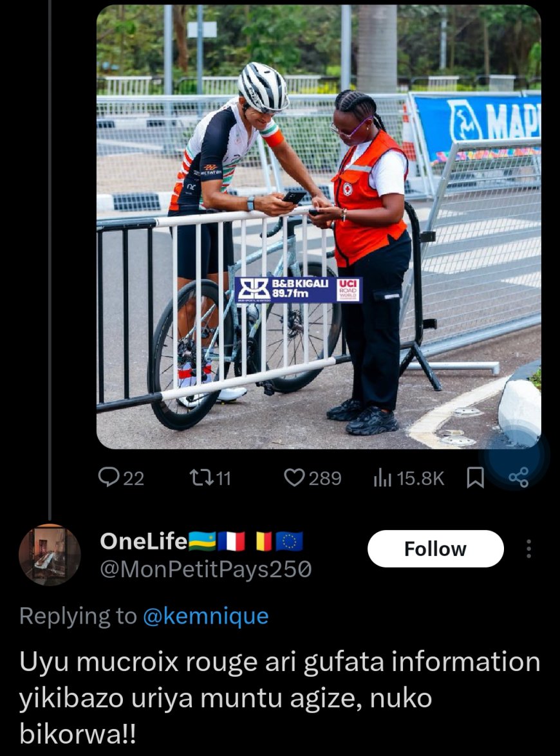Follow the OneLife account
The width and height of the screenshot is (560, 756).
point(435,549)
